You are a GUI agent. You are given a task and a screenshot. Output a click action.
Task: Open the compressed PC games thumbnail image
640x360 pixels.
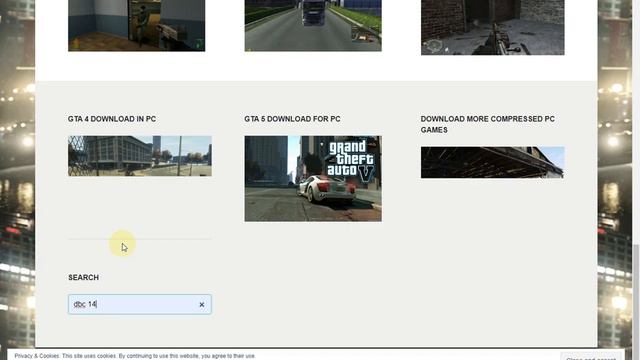pyautogui.click(x=493, y=162)
